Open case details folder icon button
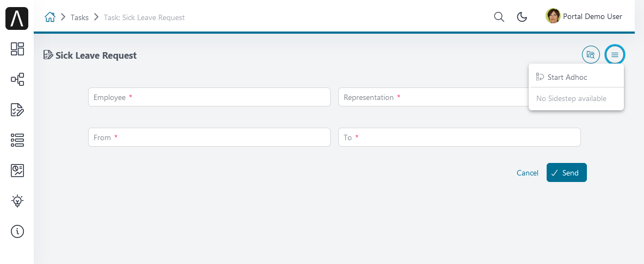This screenshot has width=644, height=264. click(x=591, y=54)
